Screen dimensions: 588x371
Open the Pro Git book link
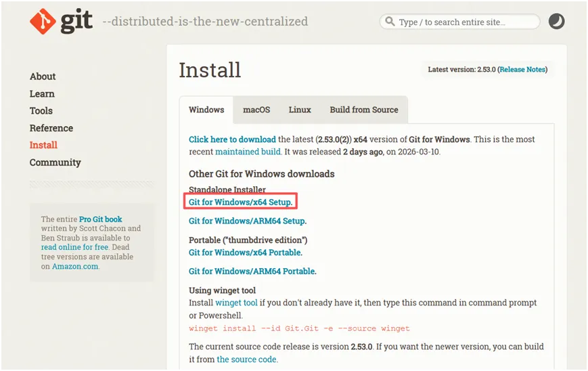point(101,219)
